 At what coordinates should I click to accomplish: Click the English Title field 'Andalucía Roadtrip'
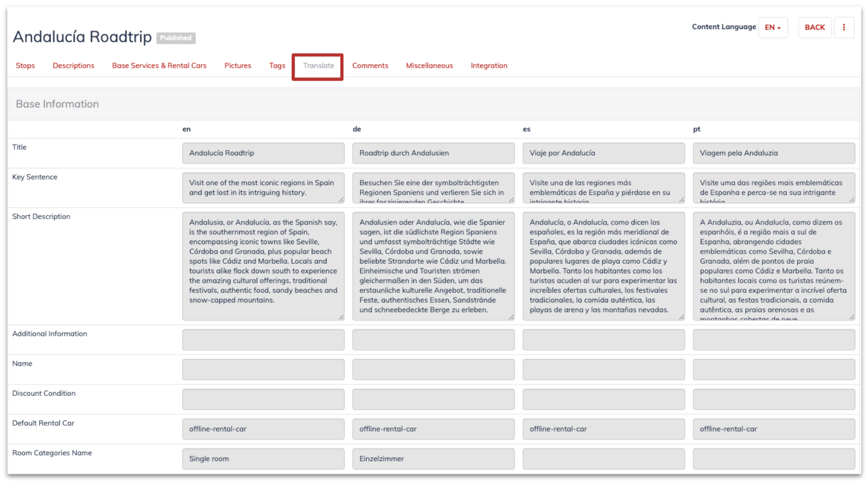point(263,153)
